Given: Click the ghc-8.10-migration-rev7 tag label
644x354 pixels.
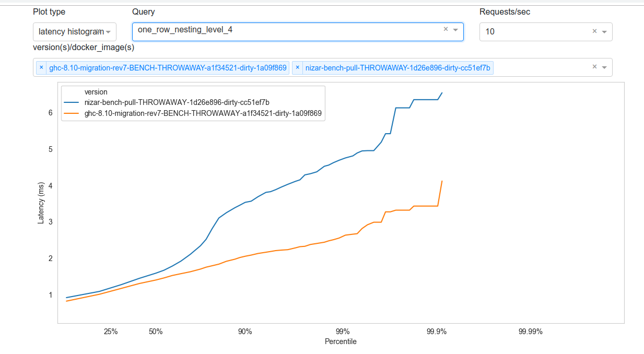Looking at the screenshot, I should pos(167,67).
